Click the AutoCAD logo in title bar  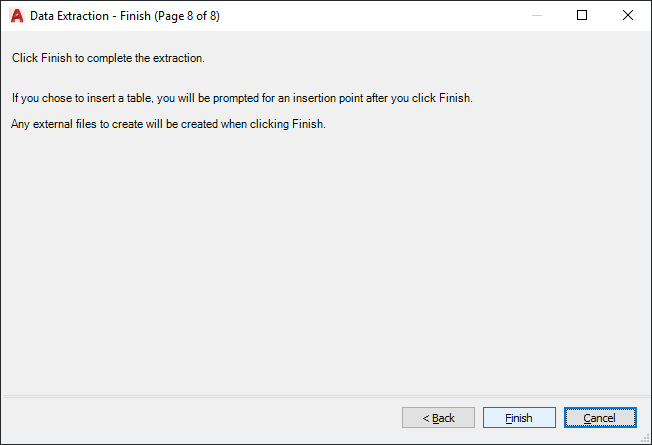16,15
